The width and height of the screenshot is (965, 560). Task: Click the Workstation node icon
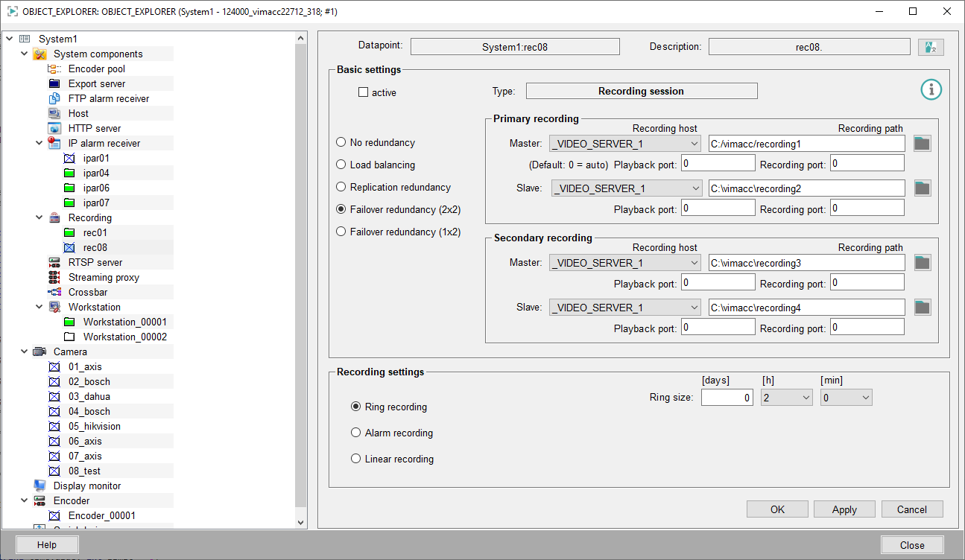[x=54, y=307]
